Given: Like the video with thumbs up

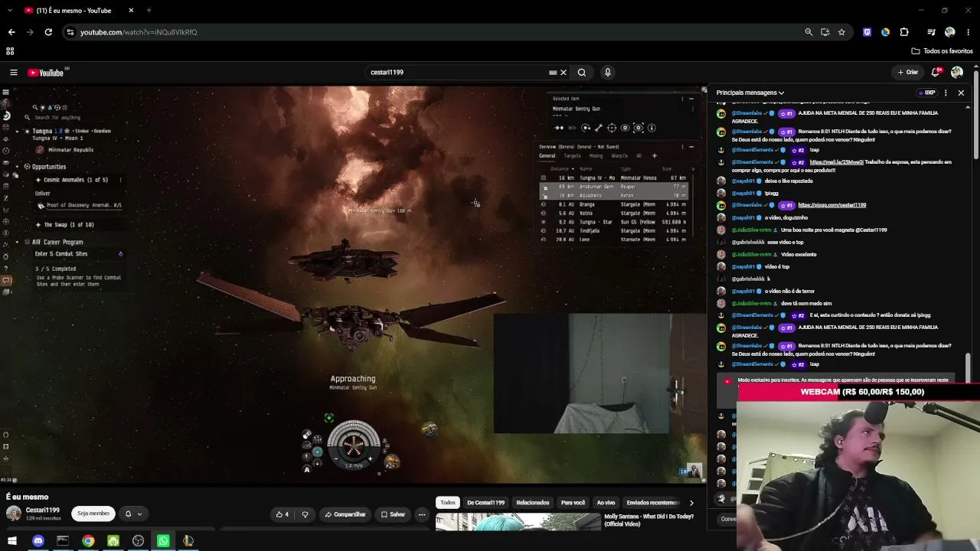Looking at the screenshot, I should point(282,514).
